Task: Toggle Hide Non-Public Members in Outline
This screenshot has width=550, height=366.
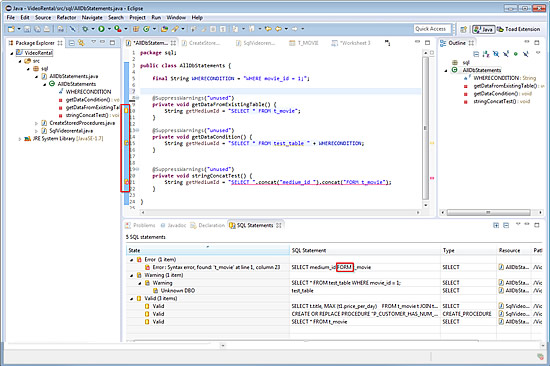Action: 516,54
